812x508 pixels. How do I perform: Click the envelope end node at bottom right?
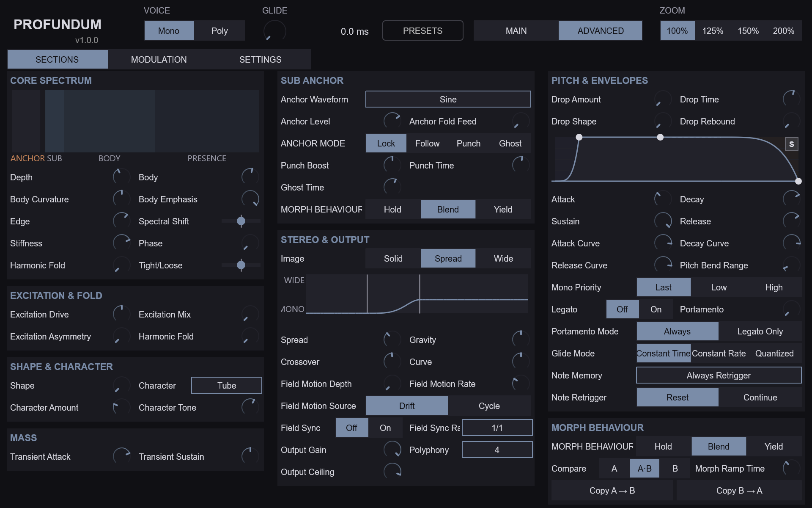798,181
